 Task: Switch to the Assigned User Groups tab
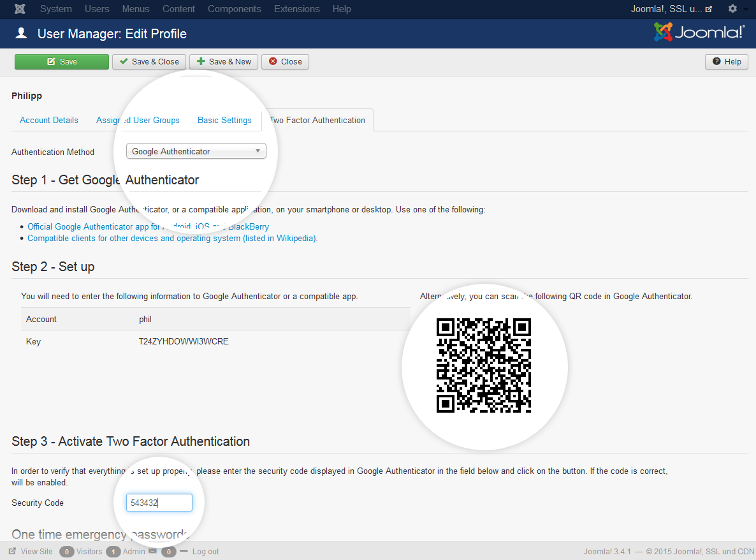[x=138, y=120]
